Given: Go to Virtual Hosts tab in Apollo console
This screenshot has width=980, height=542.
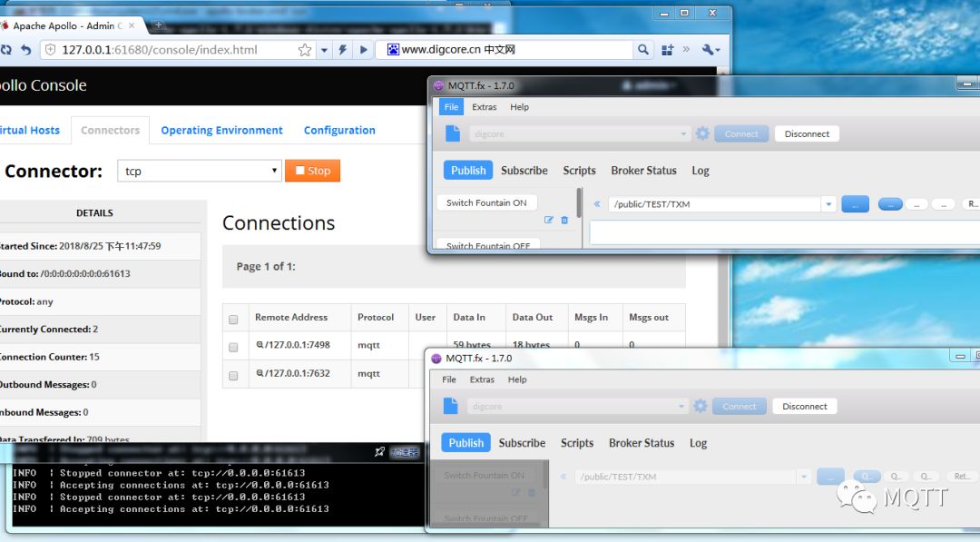Looking at the screenshot, I should coord(29,130).
